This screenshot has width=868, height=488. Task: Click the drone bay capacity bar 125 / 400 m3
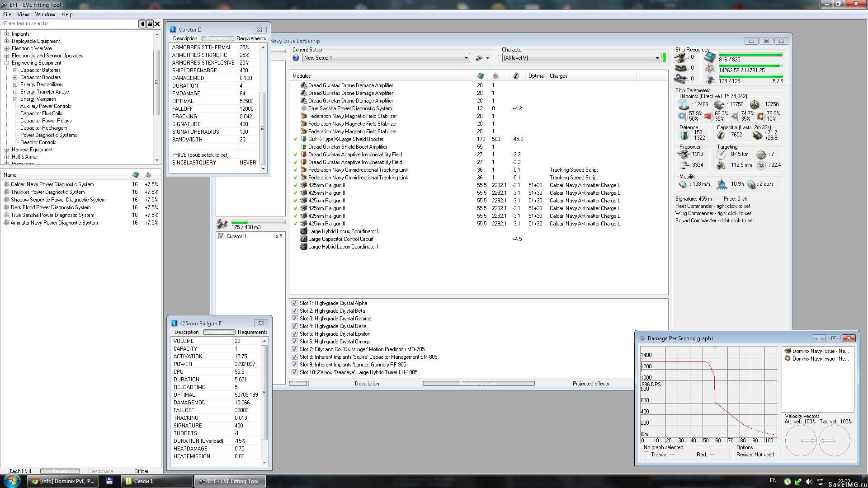point(258,222)
